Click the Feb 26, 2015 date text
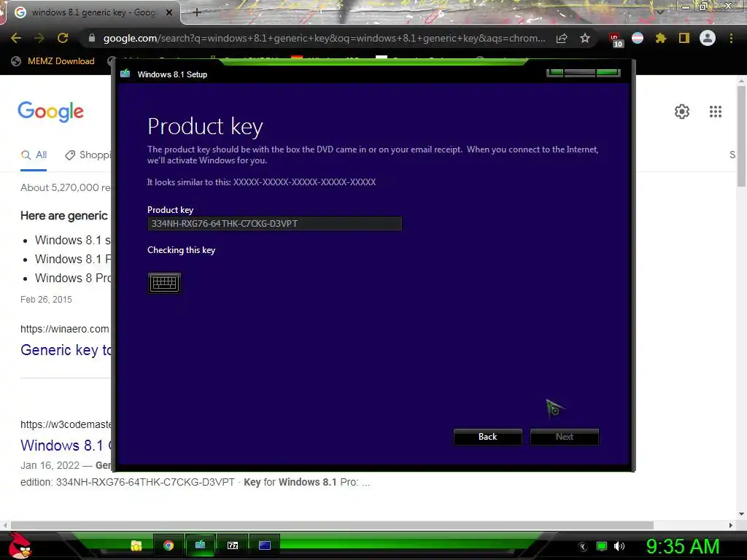This screenshot has width=747, height=560. pos(46,300)
